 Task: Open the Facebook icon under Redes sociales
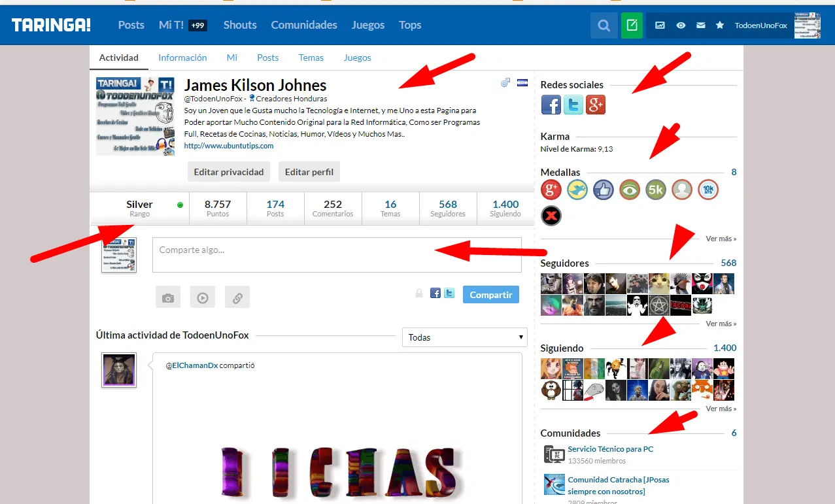click(551, 105)
